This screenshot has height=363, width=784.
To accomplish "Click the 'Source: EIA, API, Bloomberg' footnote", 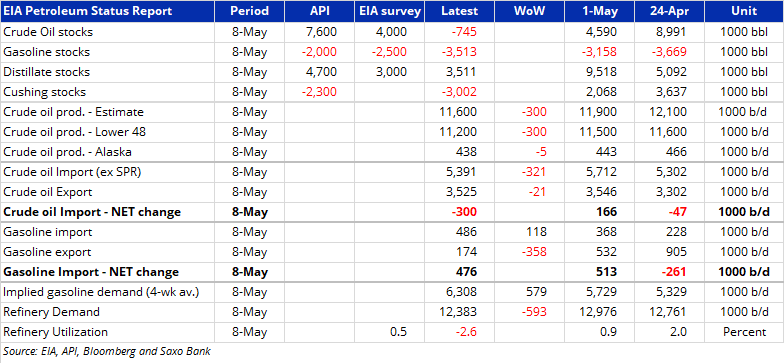I will pos(106,352).
